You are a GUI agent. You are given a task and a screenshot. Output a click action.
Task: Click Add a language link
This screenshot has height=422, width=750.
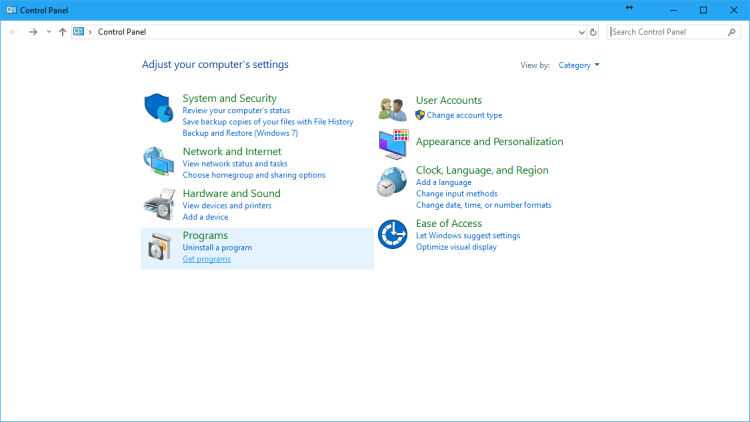[443, 182]
